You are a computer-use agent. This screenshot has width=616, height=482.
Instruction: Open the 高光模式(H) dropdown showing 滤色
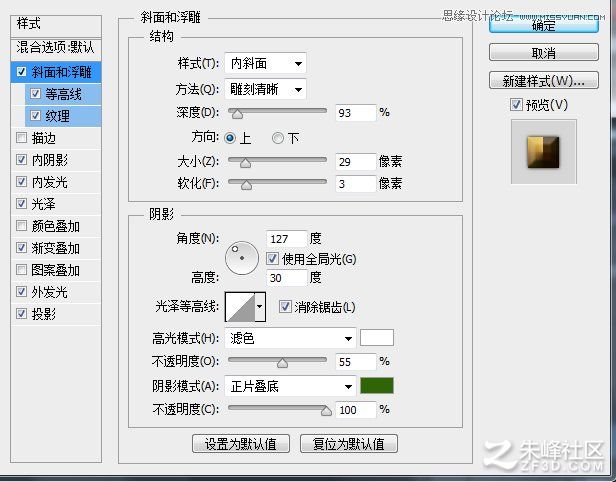[x=290, y=338]
